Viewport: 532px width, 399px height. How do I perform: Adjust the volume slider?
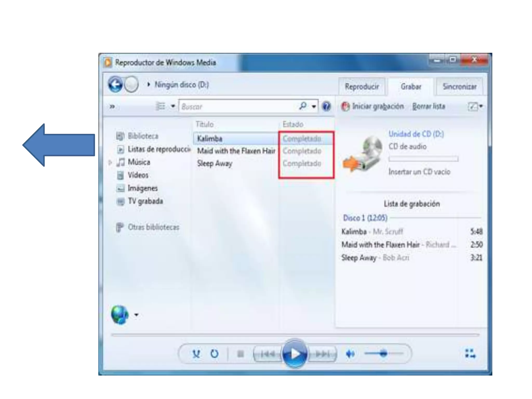point(383,354)
